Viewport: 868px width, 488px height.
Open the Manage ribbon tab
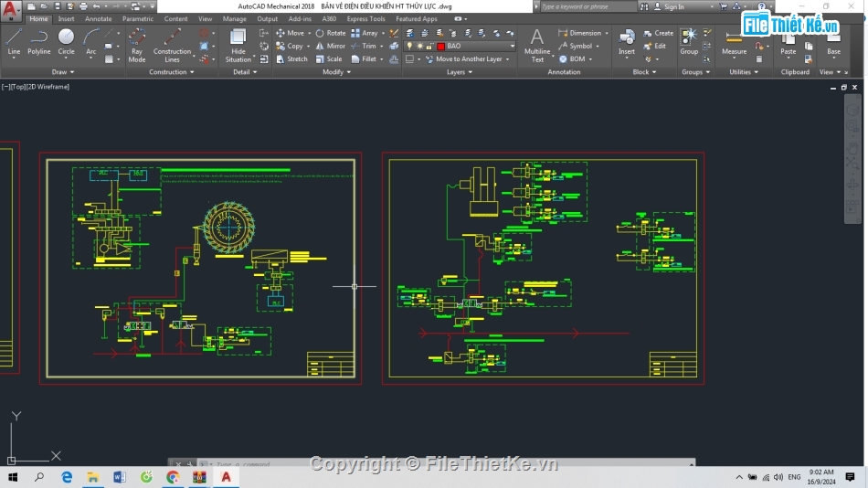click(234, 19)
